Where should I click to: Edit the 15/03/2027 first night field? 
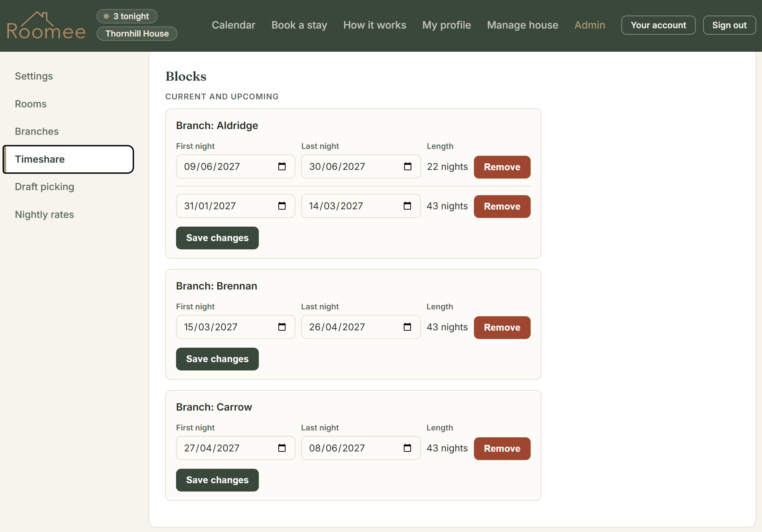click(235, 327)
